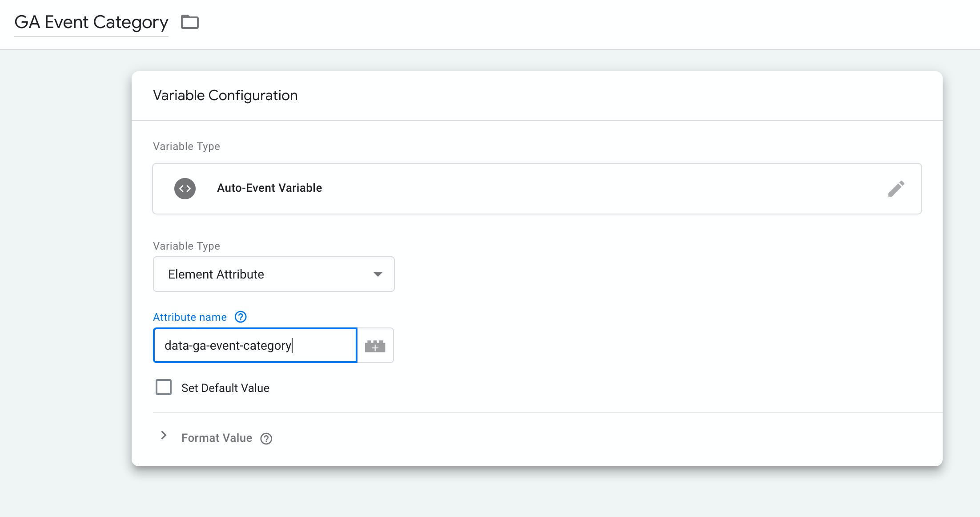980x517 pixels.
Task: Click the Auto-Event Variable type label
Action: pyautogui.click(x=269, y=188)
